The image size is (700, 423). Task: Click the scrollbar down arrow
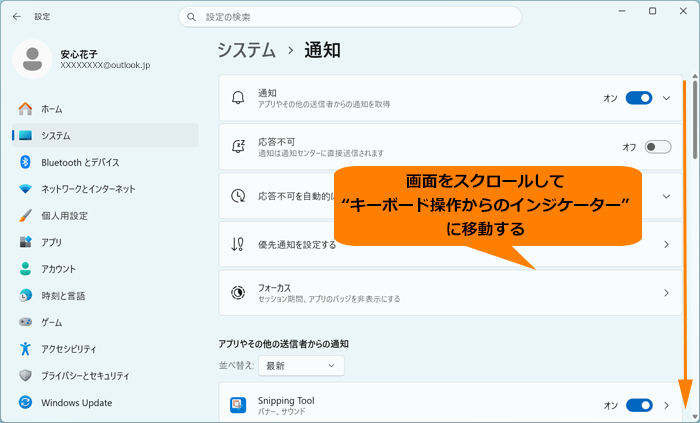(x=695, y=417)
